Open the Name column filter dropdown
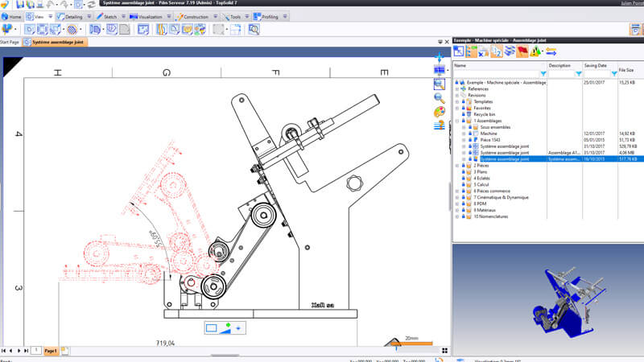The height and width of the screenshot is (362, 644). click(x=543, y=74)
